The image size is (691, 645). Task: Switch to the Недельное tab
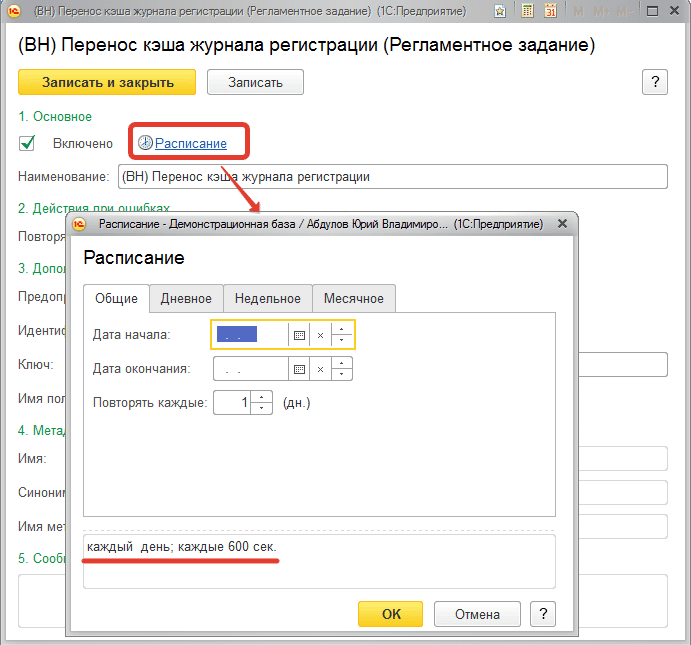[x=267, y=299]
